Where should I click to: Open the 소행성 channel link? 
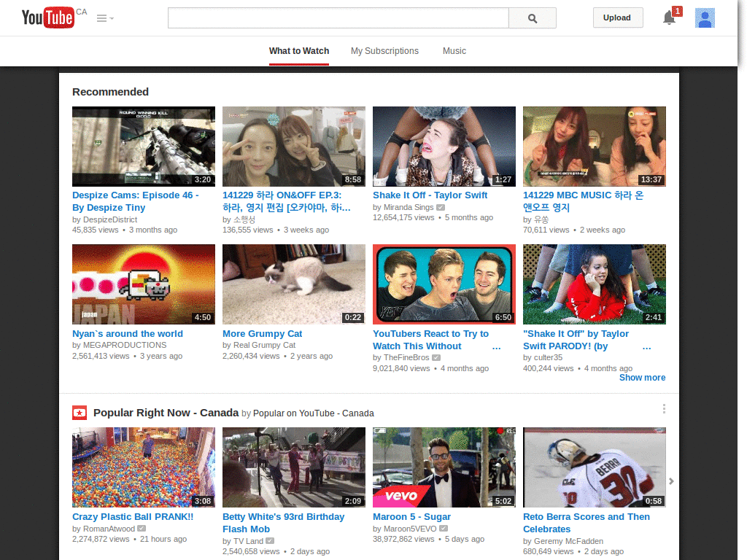(244, 219)
